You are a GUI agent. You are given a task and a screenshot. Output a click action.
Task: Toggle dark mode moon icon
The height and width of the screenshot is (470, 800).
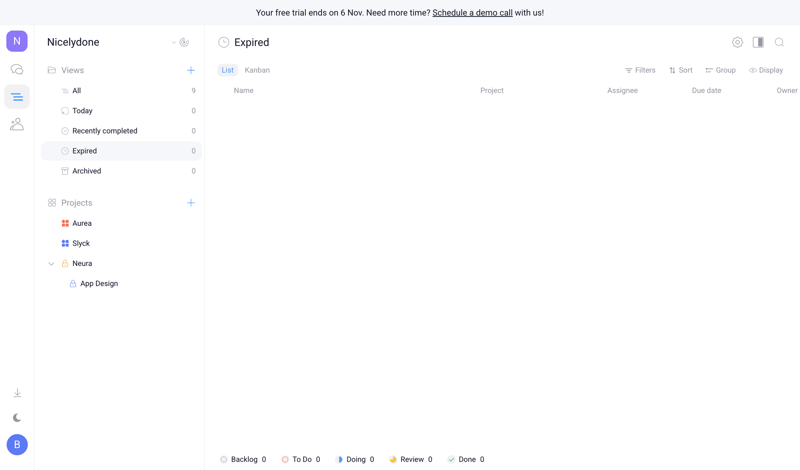(17, 418)
